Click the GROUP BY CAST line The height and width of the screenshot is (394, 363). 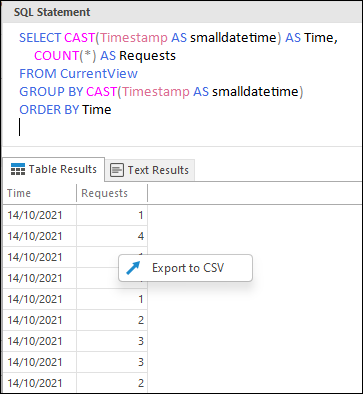tap(161, 91)
